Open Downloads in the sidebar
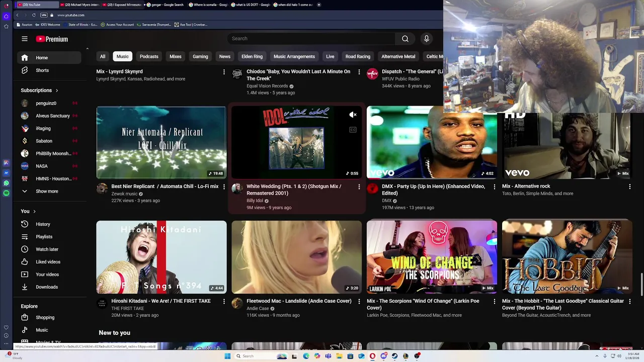 (49, 287)
